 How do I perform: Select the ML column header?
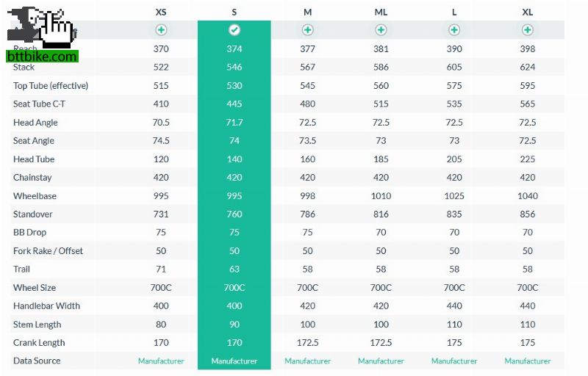tap(381, 12)
